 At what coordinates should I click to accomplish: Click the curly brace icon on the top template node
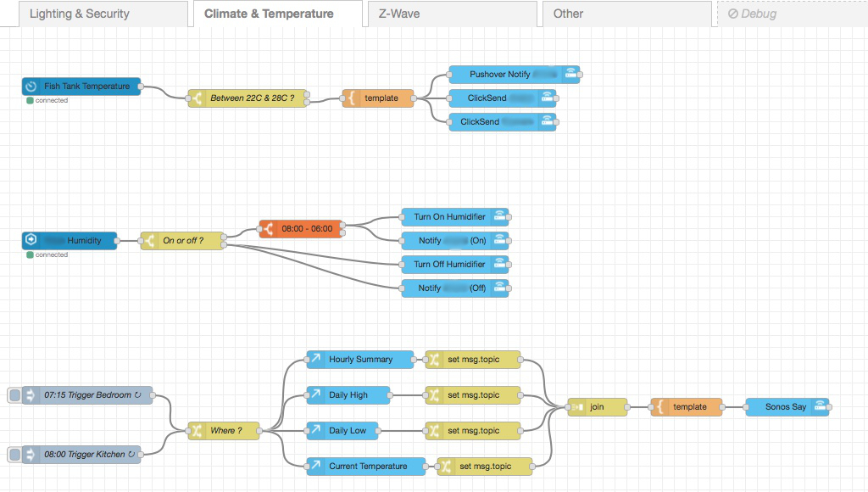(351, 98)
